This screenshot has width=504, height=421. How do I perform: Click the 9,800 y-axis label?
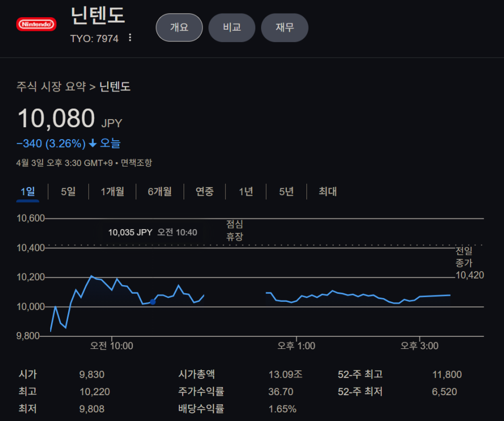pyautogui.click(x=28, y=336)
